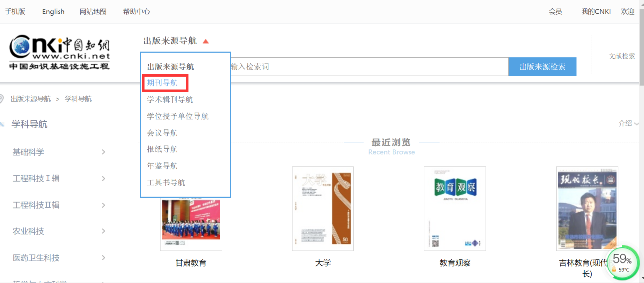This screenshot has width=644, height=283.
Task: Open 会议导航 in the dropdown list
Action: pyautogui.click(x=162, y=133)
